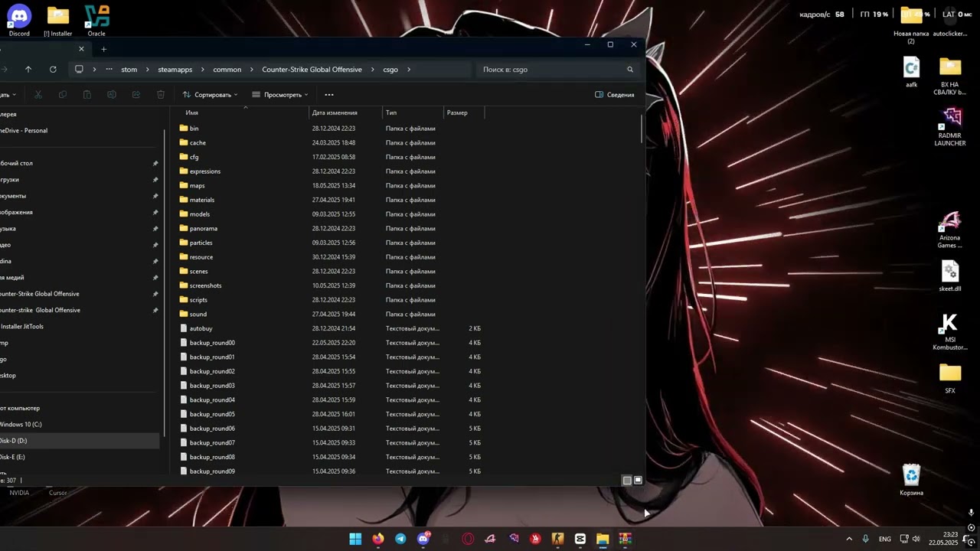This screenshot has width=980, height=551.
Task: Click the Share icon in Explorer toolbar
Action: pos(136,95)
